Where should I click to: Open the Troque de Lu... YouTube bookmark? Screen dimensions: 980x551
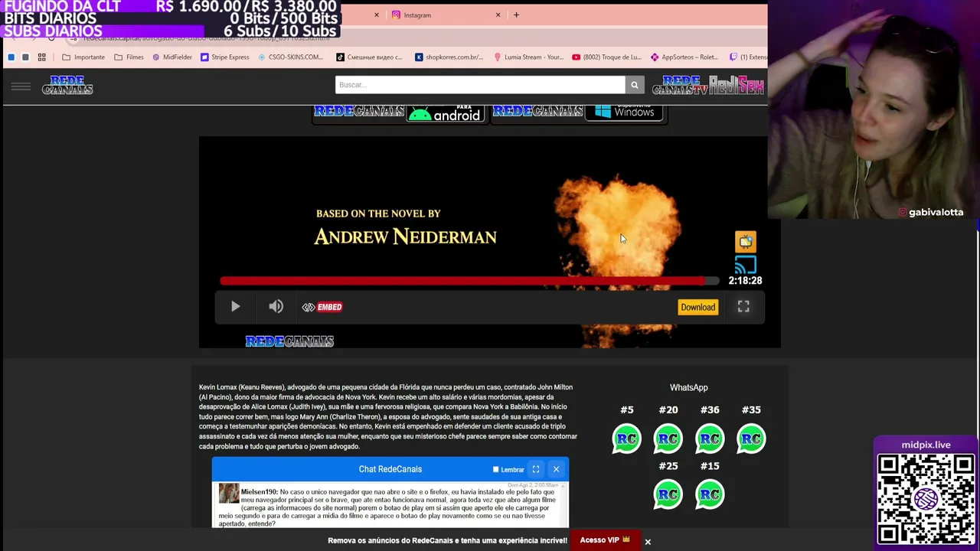click(x=606, y=57)
